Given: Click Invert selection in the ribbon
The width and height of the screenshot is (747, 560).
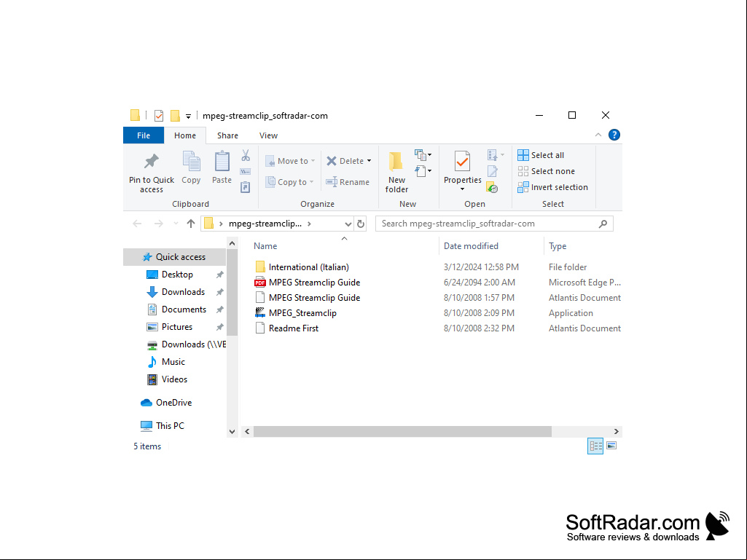Looking at the screenshot, I should (552, 187).
